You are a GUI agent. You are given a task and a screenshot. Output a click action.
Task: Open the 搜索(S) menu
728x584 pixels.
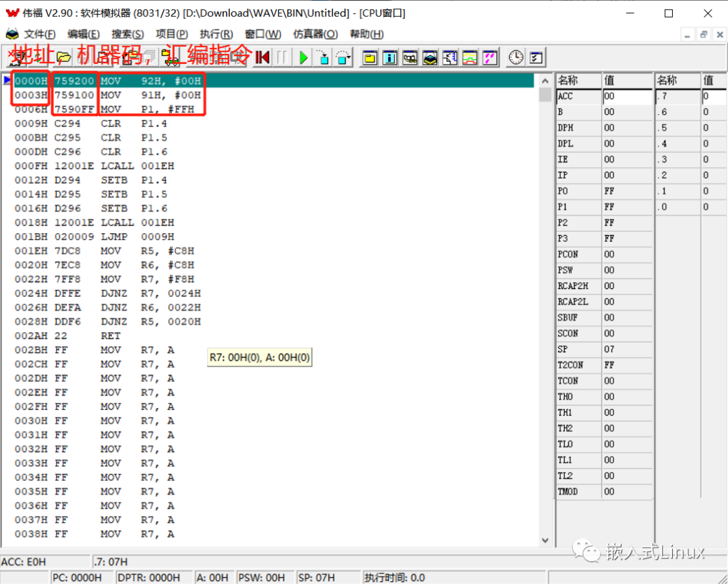pos(127,34)
